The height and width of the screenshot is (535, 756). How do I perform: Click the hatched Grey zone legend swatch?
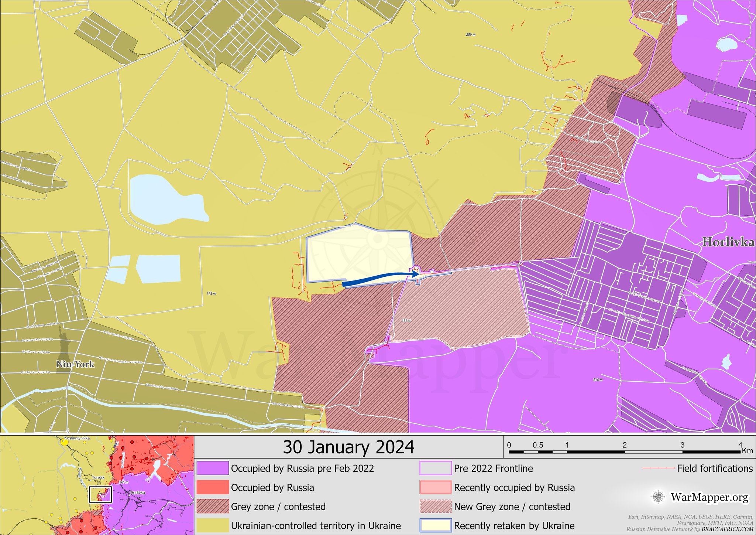click(212, 507)
